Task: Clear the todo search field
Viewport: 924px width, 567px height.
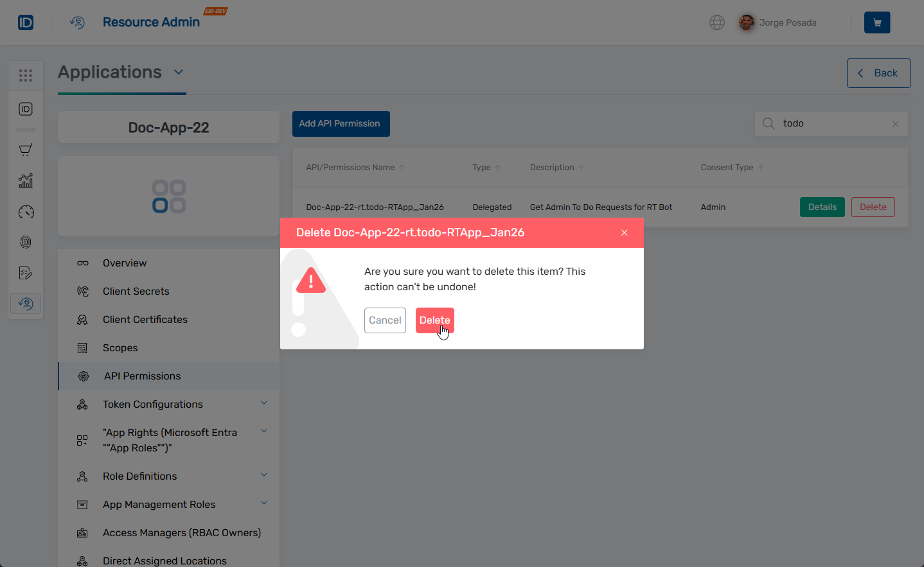Action: [x=894, y=123]
